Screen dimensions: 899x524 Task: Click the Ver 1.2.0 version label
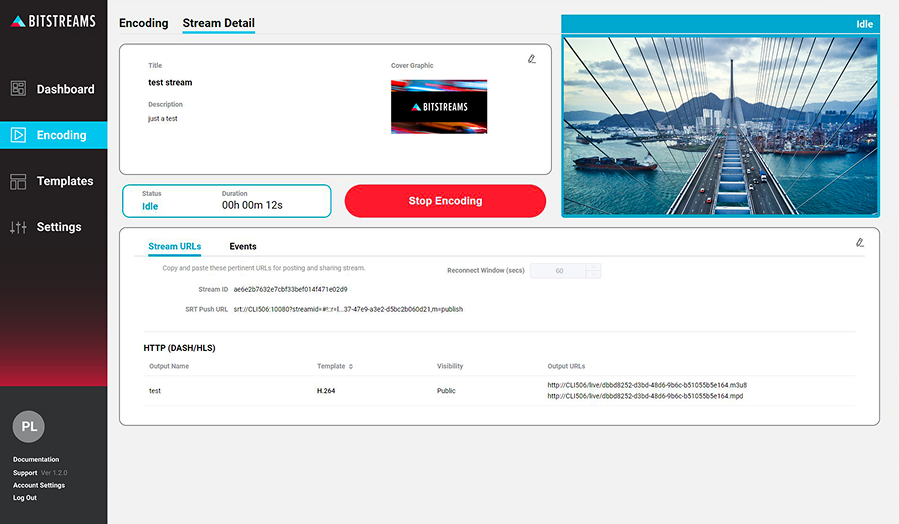[54, 473]
